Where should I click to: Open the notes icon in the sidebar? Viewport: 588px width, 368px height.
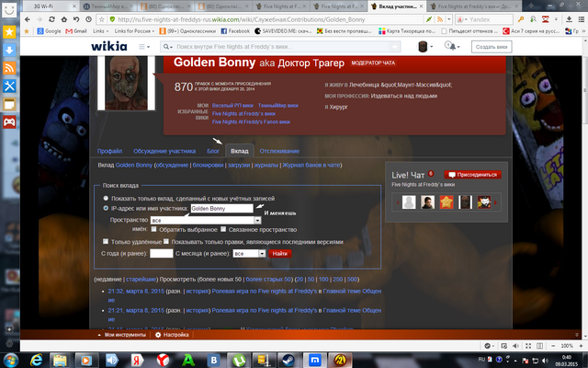(9, 104)
